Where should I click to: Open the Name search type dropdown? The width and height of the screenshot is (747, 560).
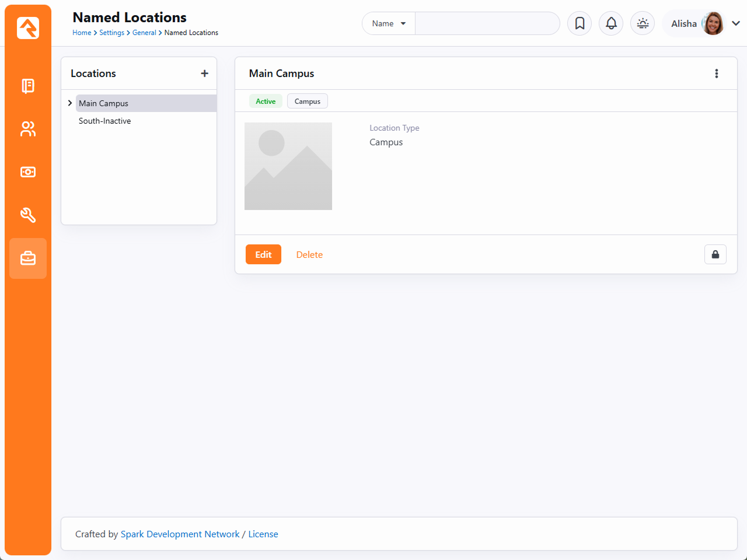coord(389,23)
